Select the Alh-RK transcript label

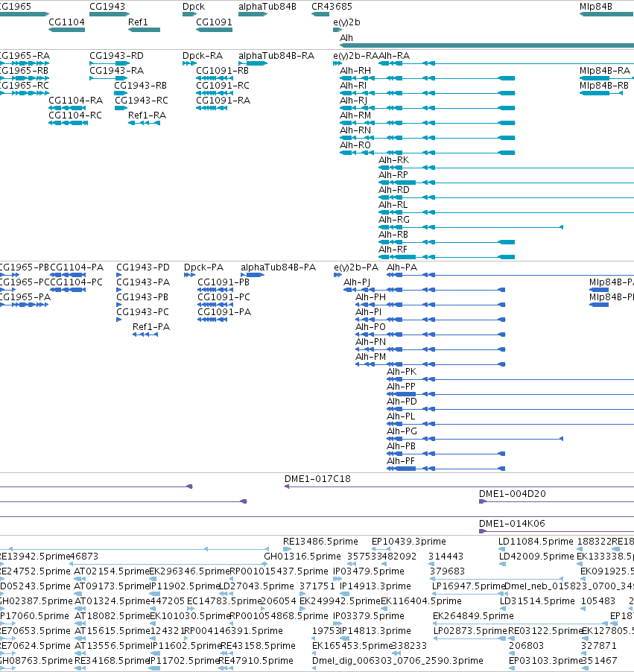[x=393, y=160]
